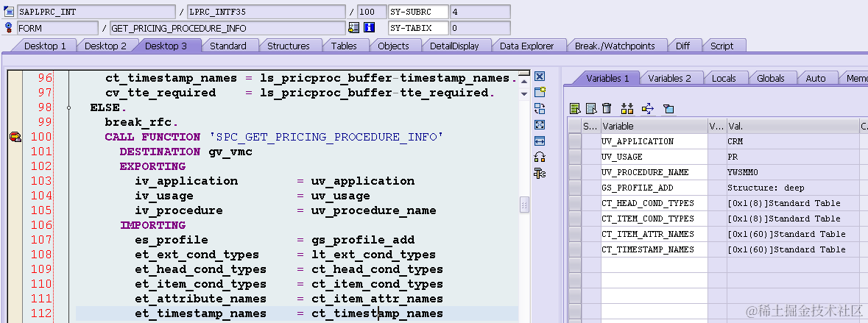The height and width of the screenshot is (323, 868).
Task: Click the program icon next to SAPLPRC_INT
Action: tap(8, 12)
